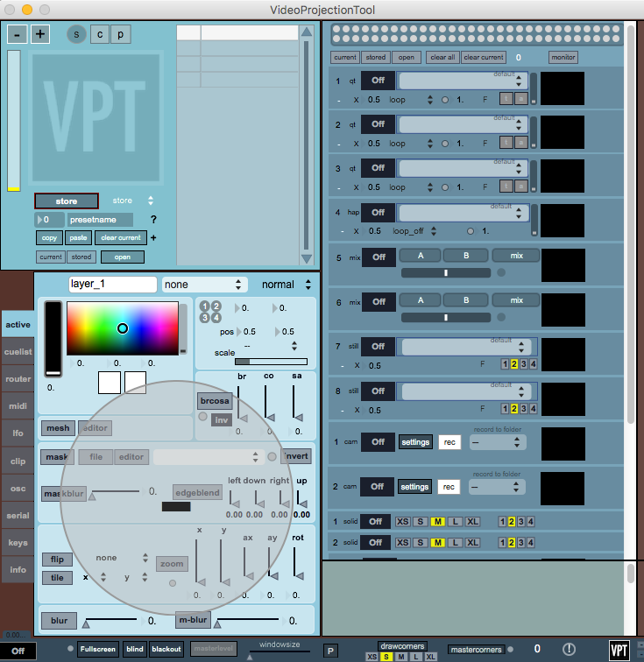Click the layer_1 name field
Viewport: 644px width, 662px height.
pos(112,284)
